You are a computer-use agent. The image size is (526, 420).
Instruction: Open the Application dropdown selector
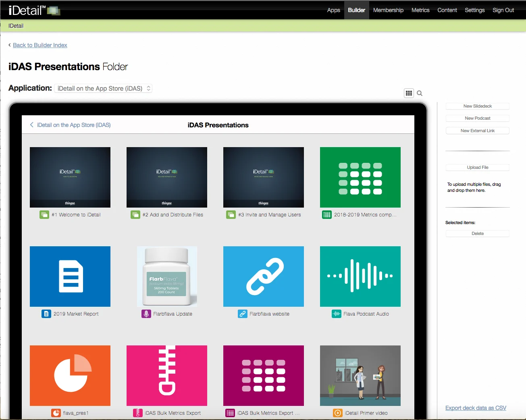104,88
